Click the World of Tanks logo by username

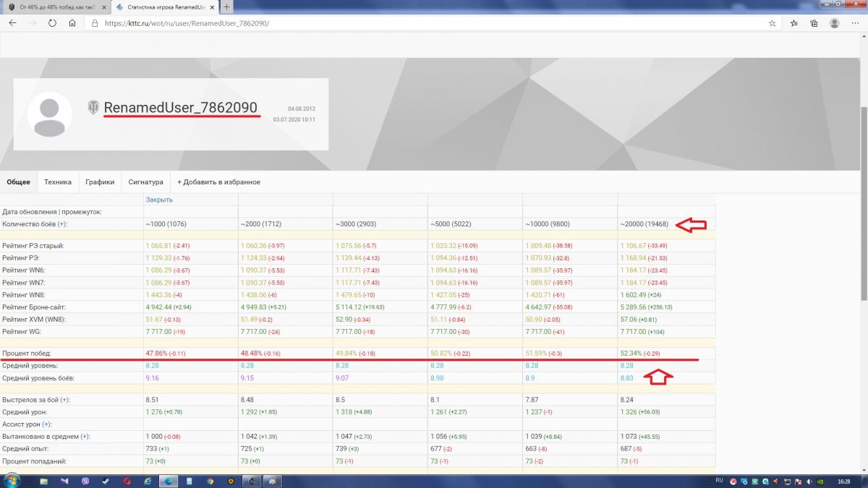[93, 107]
